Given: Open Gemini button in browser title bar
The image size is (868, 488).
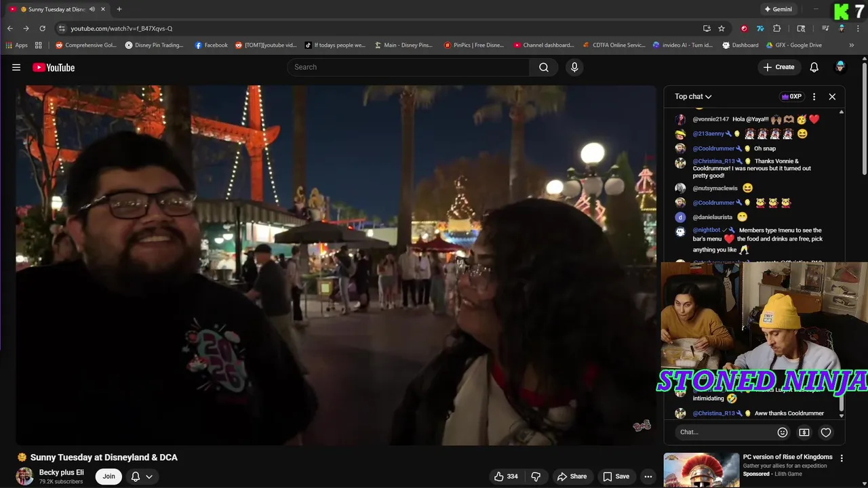Looking at the screenshot, I should point(778,9).
